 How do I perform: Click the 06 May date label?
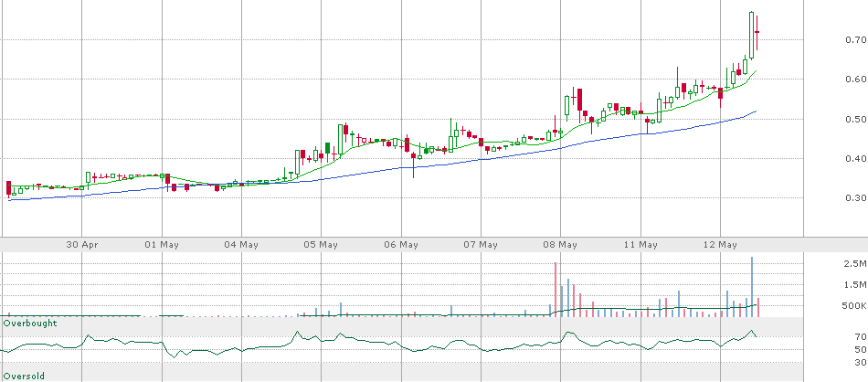coord(401,244)
